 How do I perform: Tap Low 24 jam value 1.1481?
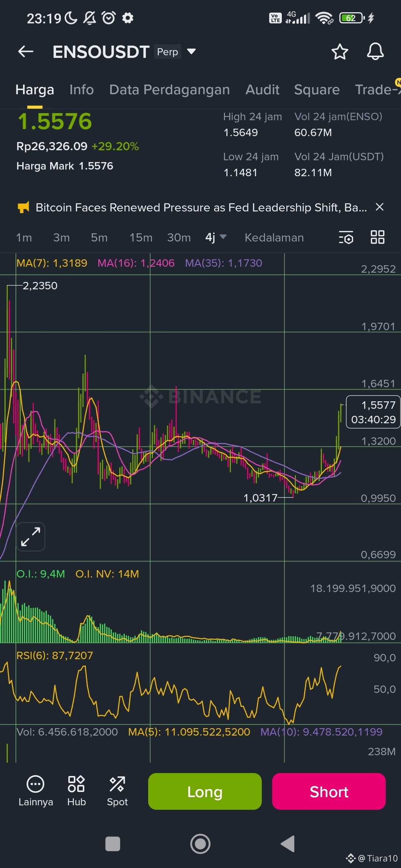click(x=240, y=172)
